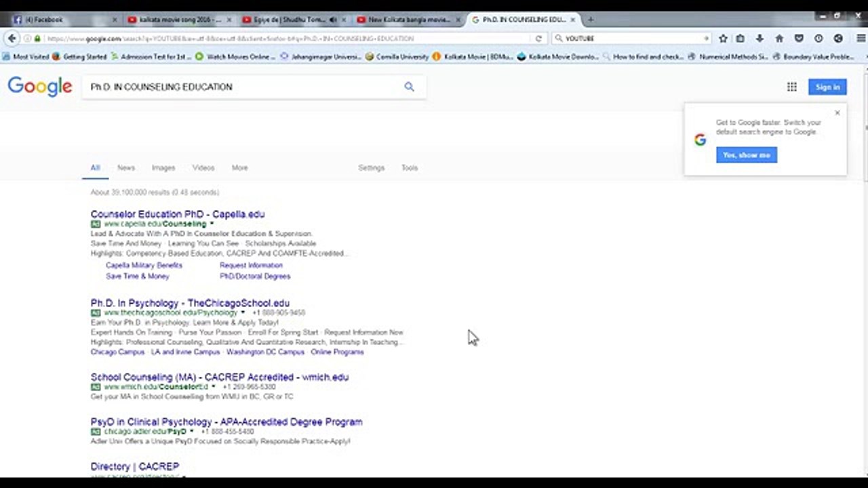868x488 pixels.
Task: Open search Settings
Action: [372, 167]
